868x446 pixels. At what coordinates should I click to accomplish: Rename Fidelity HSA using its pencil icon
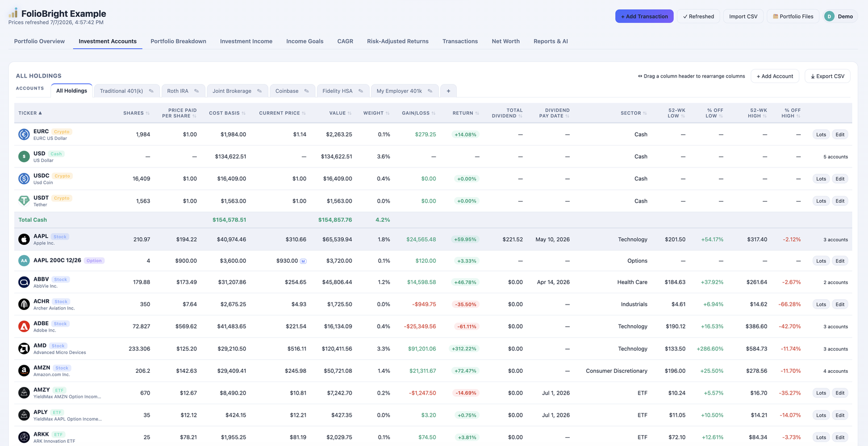(x=361, y=91)
